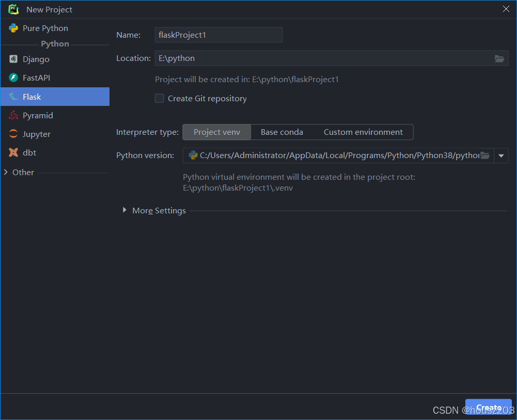Click inside the Name input field
This screenshot has width=517, height=420.
[218, 35]
